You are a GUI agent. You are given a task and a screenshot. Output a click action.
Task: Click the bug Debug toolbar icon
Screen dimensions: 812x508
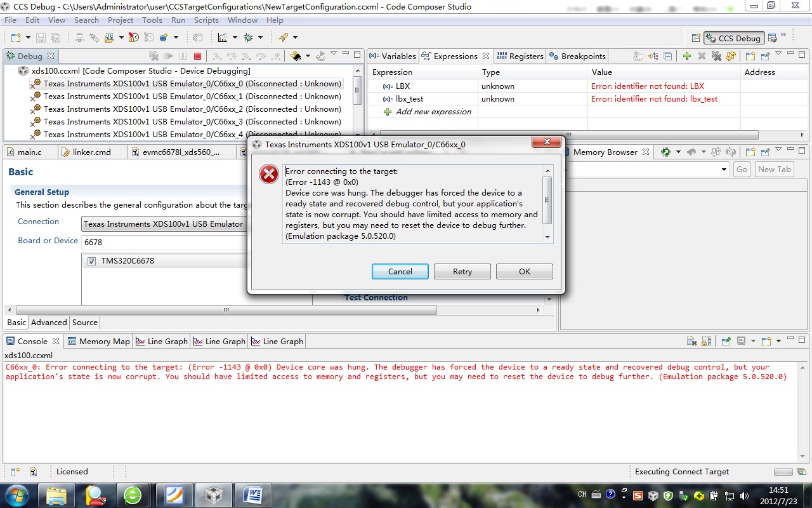click(248, 37)
